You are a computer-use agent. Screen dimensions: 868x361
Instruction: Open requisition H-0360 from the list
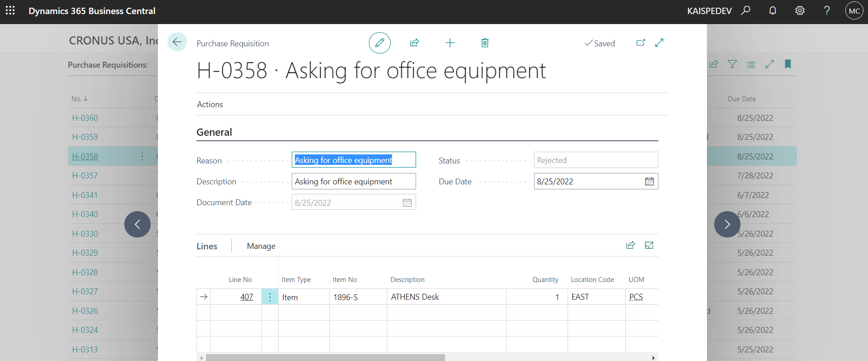tap(85, 118)
